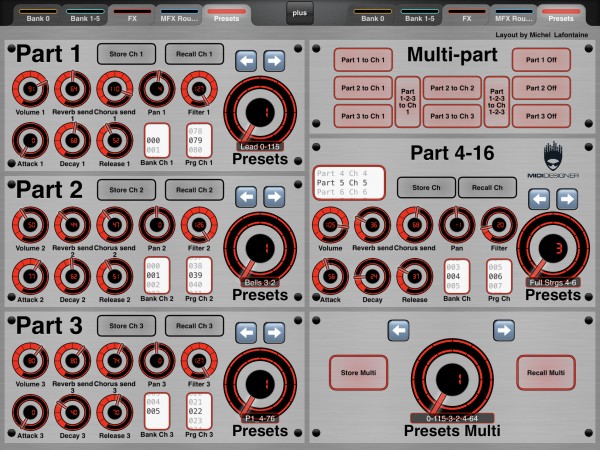The height and width of the screenshot is (450, 600).
Task: Click the Presets Multi large knob
Action: tap(452, 379)
